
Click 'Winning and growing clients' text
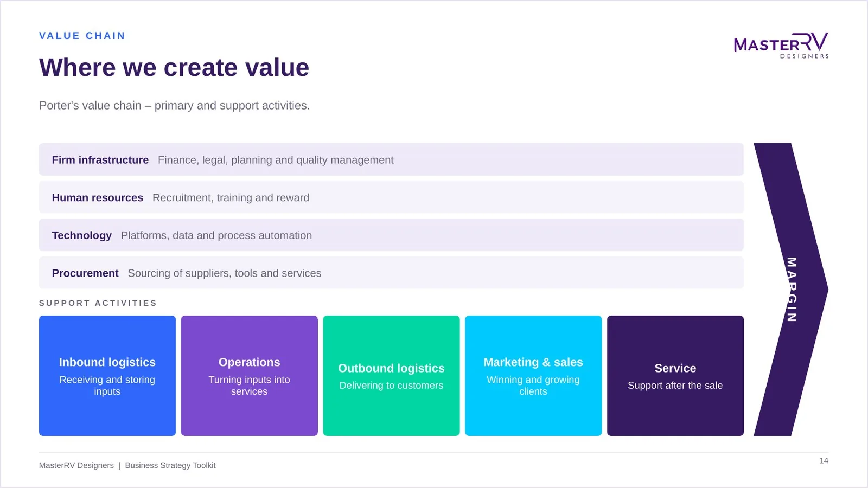coord(533,386)
